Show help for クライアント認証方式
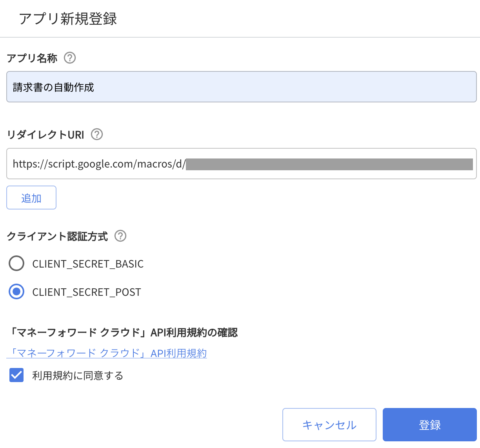 pyautogui.click(x=120, y=236)
